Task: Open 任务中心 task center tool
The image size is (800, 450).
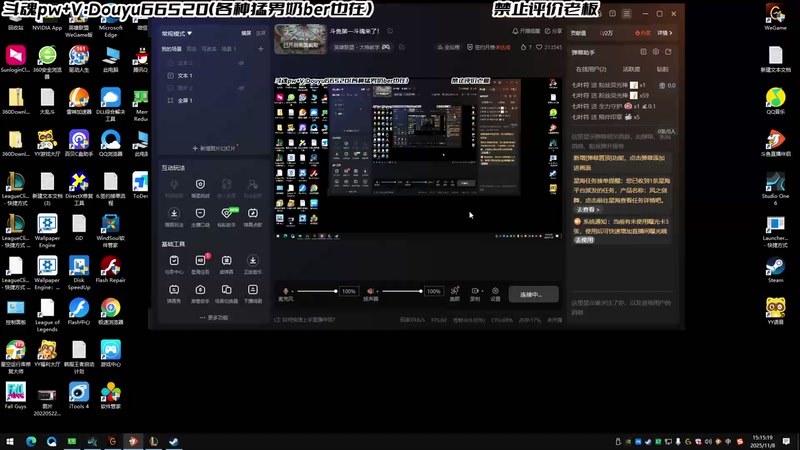Action: pos(174,264)
